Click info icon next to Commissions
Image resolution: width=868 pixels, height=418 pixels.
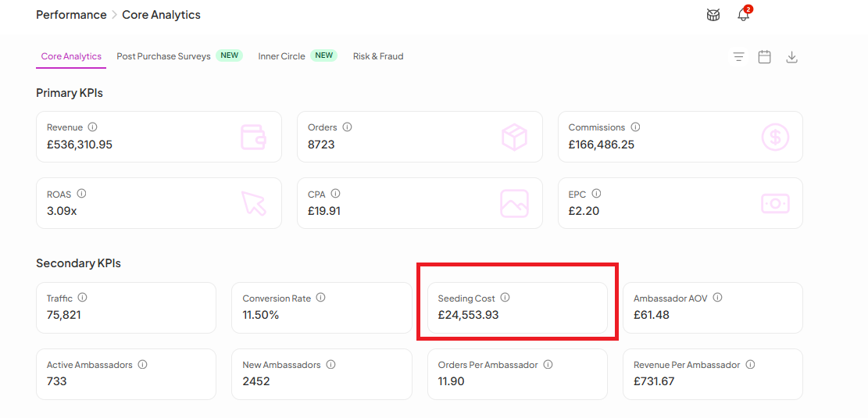[635, 127]
